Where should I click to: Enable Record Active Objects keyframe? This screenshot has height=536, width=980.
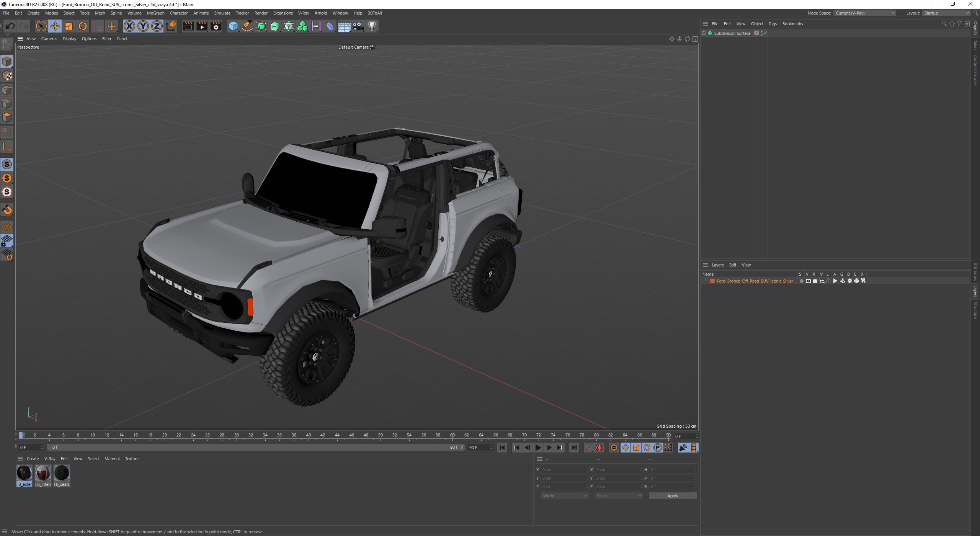click(589, 448)
